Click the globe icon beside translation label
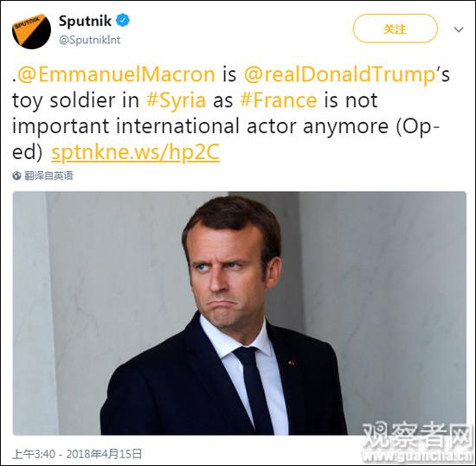The width and height of the screenshot is (476, 466). [16, 176]
